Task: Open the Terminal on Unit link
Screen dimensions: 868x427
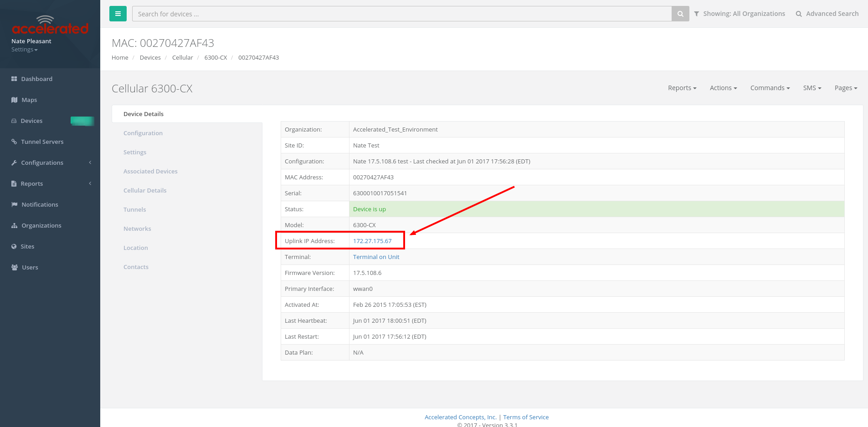Action: [376, 257]
